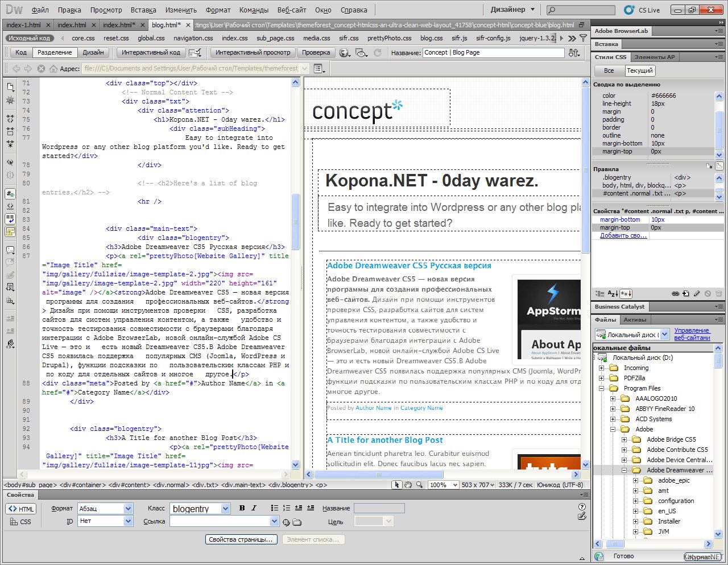The height and width of the screenshot is (565, 728).
Task: Click the Refresh design view icon
Action: coord(377,52)
